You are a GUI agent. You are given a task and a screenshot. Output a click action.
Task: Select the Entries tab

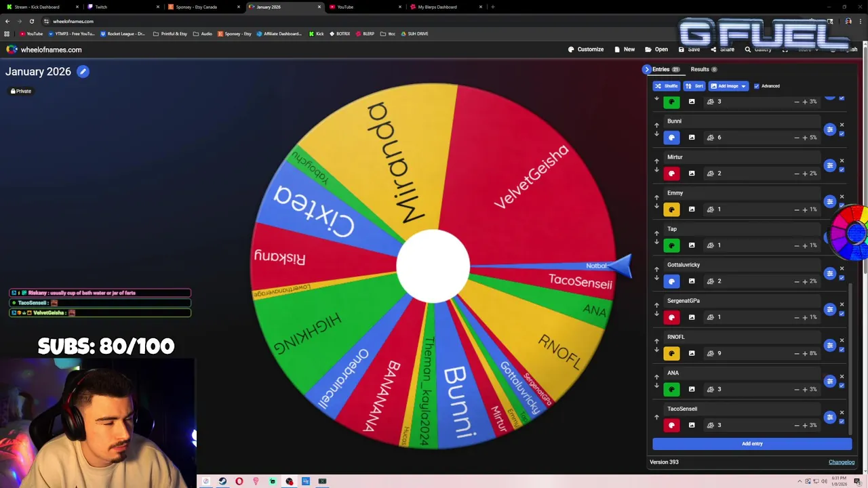click(x=665, y=69)
